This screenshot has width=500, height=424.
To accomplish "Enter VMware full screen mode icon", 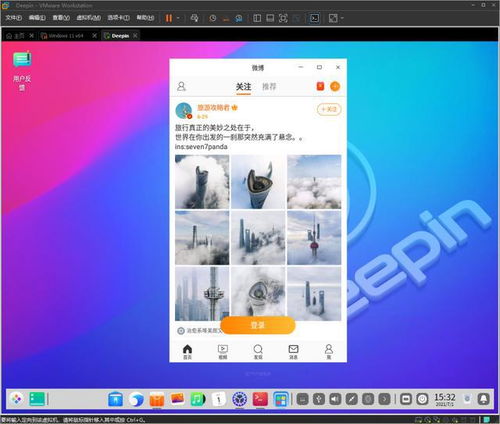I will 283,18.
